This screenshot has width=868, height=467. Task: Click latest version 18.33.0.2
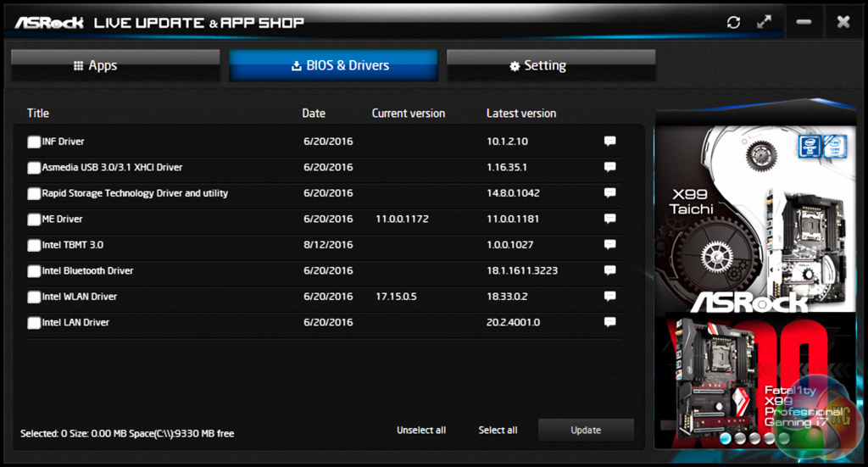(507, 296)
